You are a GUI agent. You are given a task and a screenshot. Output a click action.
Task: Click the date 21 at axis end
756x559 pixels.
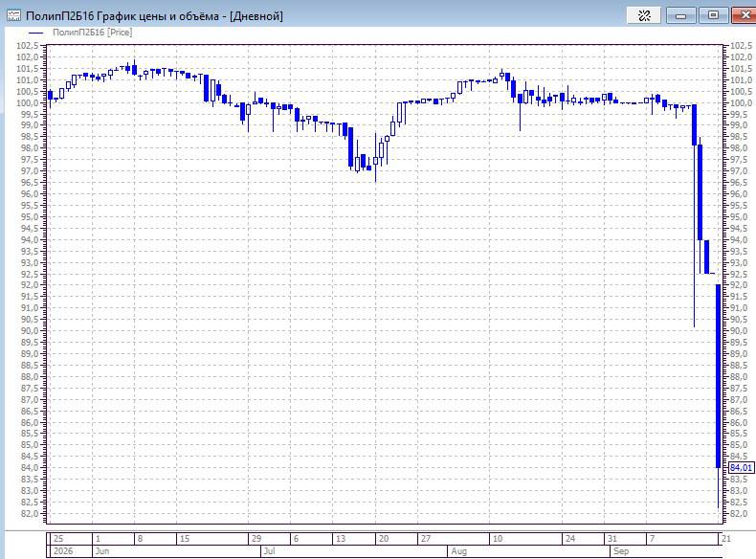[x=725, y=538]
